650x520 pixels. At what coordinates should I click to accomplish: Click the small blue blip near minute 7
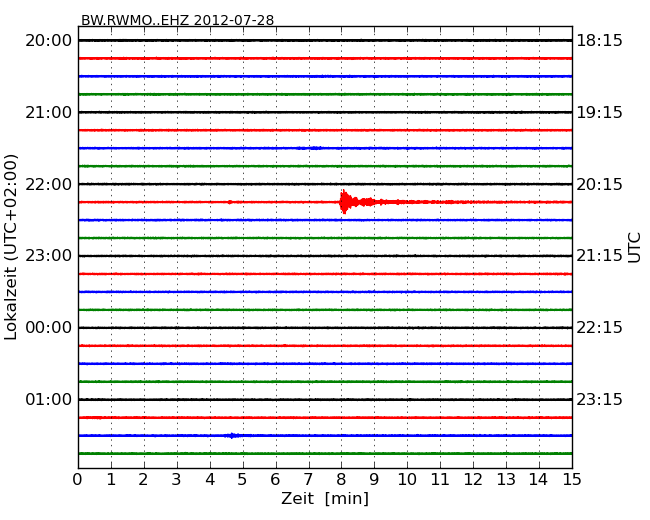click(310, 148)
